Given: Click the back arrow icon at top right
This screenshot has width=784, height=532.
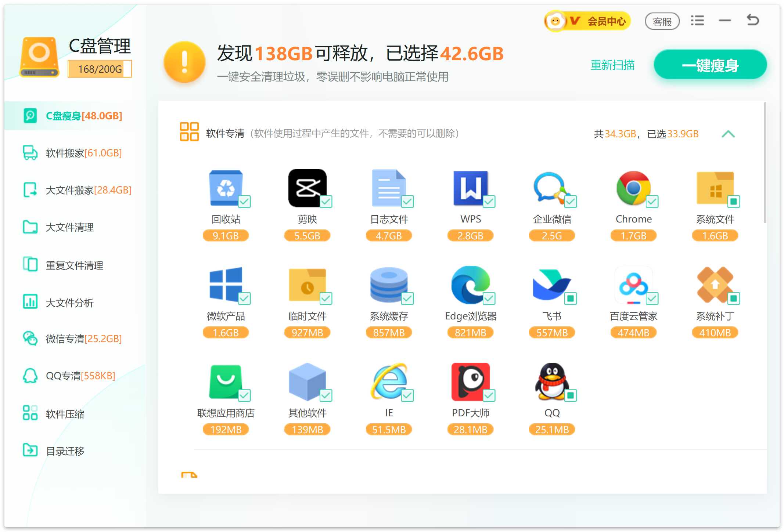Looking at the screenshot, I should [x=753, y=20].
